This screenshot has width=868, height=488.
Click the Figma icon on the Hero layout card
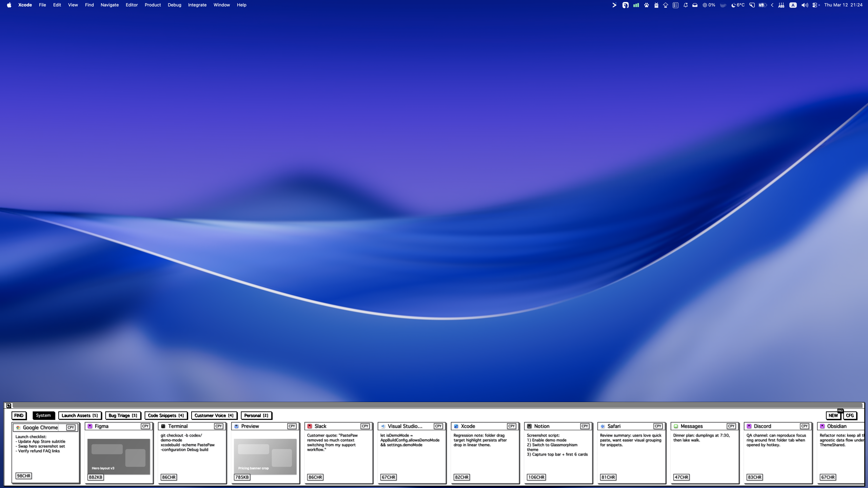pos(90,426)
